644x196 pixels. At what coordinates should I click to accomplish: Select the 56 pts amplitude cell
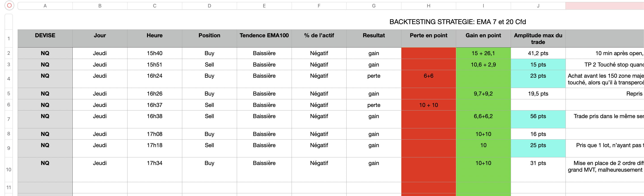(538, 116)
